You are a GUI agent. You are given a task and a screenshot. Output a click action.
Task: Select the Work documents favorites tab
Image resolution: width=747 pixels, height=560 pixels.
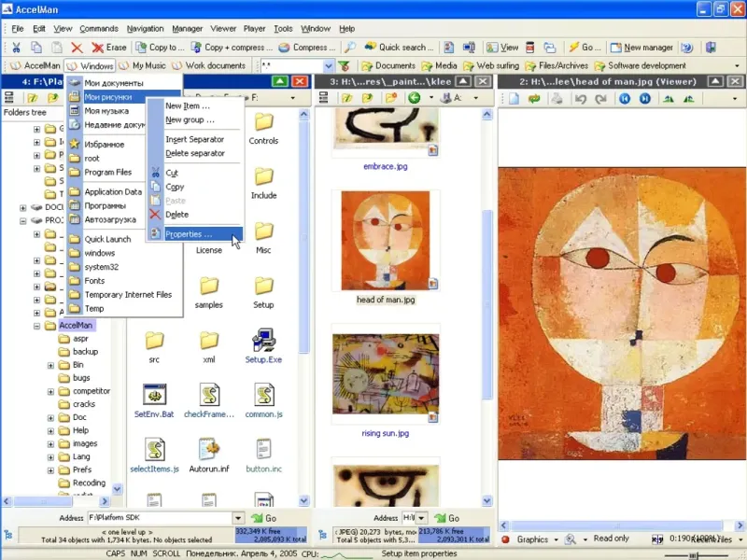[208, 65]
